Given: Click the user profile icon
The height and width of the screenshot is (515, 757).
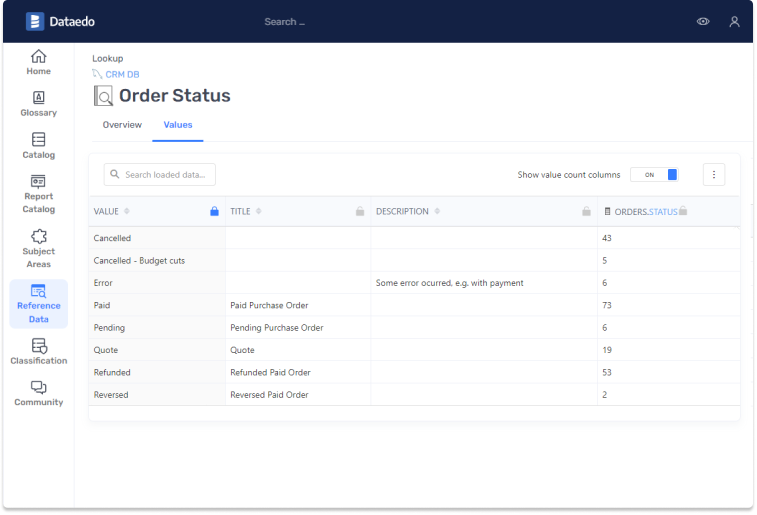Looking at the screenshot, I should [734, 21].
